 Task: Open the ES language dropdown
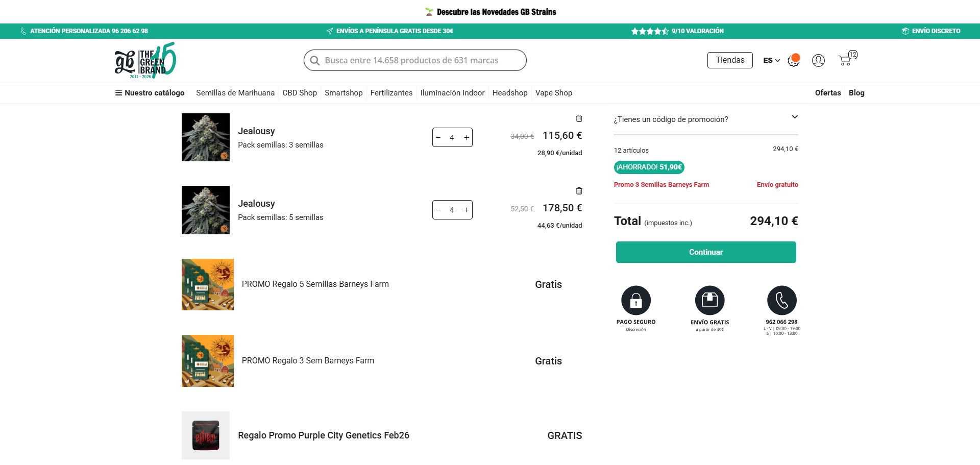(771, 60)
